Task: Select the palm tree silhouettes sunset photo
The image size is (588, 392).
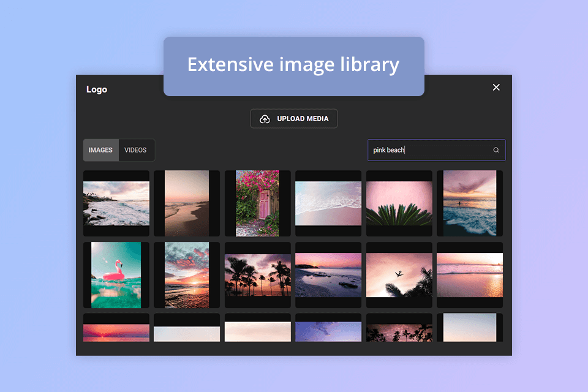Action: tap(258, 275)
